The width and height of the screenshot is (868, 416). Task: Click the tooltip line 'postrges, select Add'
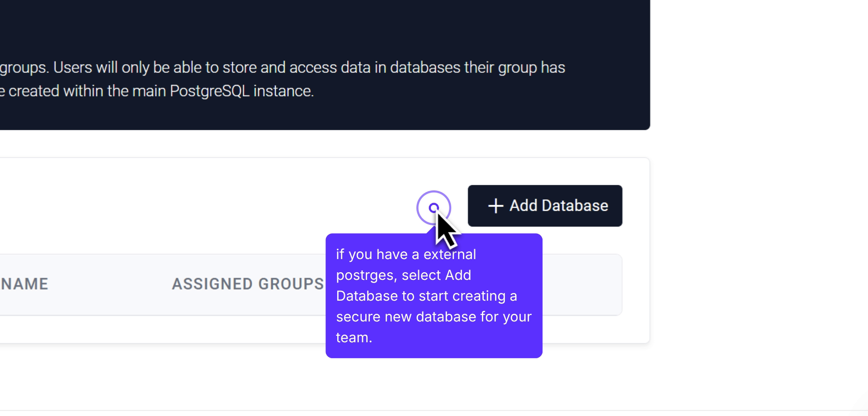(403, 275)
